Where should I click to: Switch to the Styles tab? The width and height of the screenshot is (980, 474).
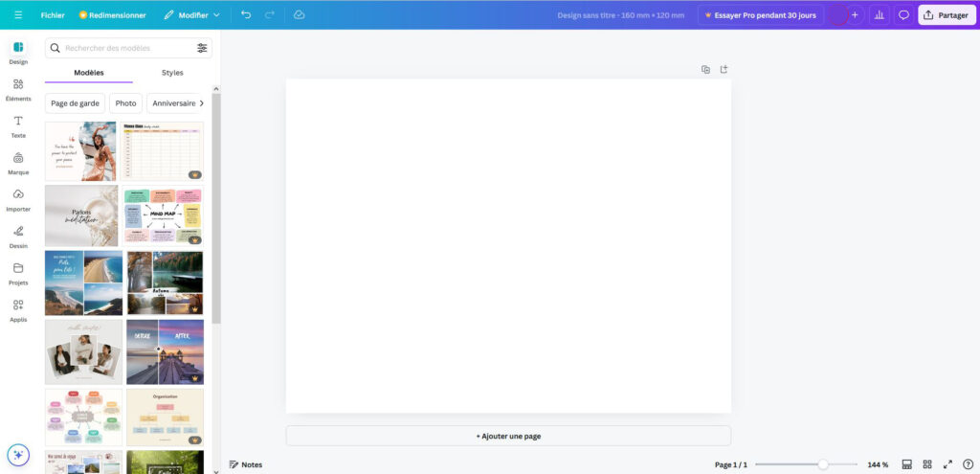coord(172,73)
